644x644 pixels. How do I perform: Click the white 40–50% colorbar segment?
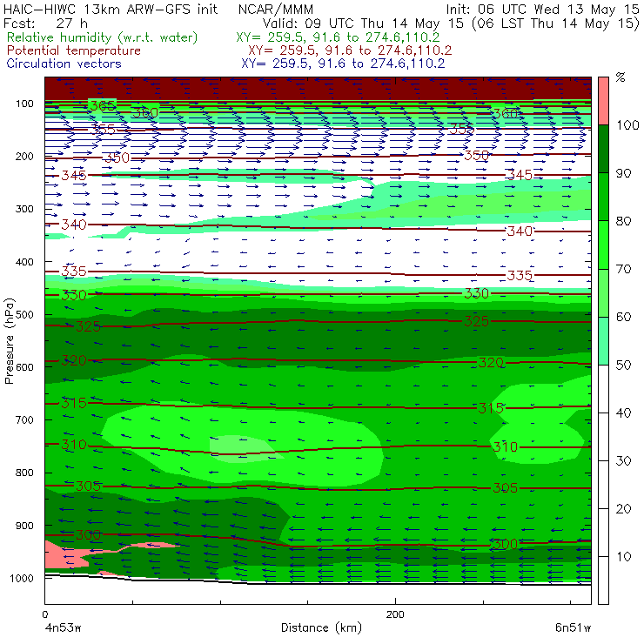click(x=603, y=388)
